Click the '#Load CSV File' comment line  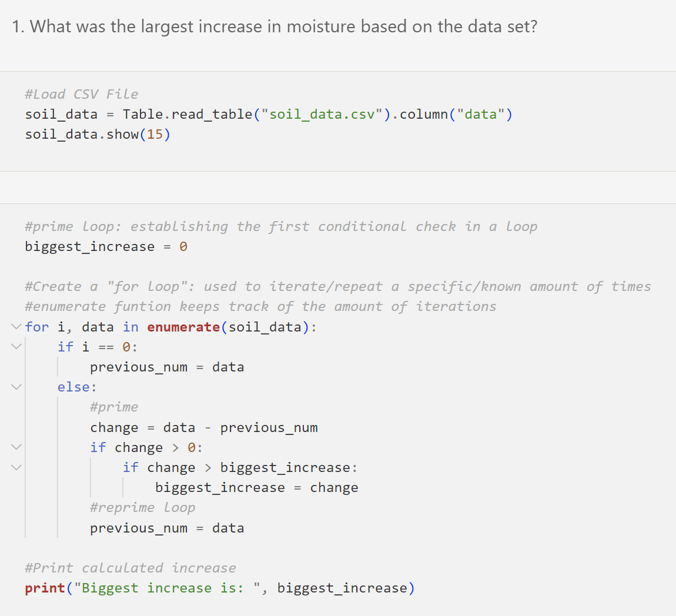(x=82, y=94)
